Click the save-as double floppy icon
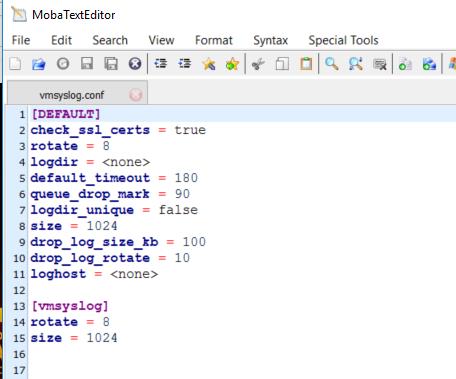The width and height of the screenshot is (456, 379). [x=111, y=64]
